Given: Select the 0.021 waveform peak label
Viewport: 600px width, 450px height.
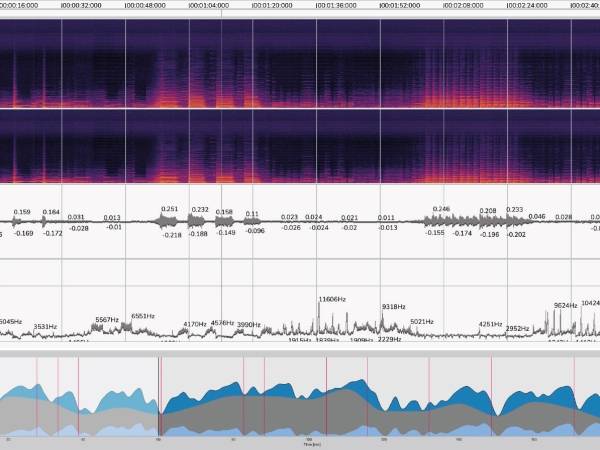Looking at the screenshot, I should pos(349,217).
